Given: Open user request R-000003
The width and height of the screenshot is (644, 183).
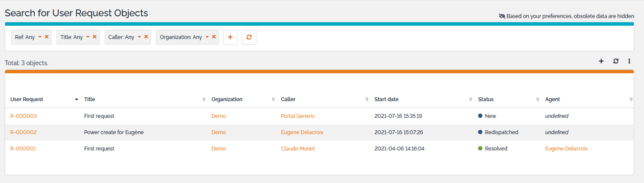Looking at the screenshot, I should coord(23,116).
